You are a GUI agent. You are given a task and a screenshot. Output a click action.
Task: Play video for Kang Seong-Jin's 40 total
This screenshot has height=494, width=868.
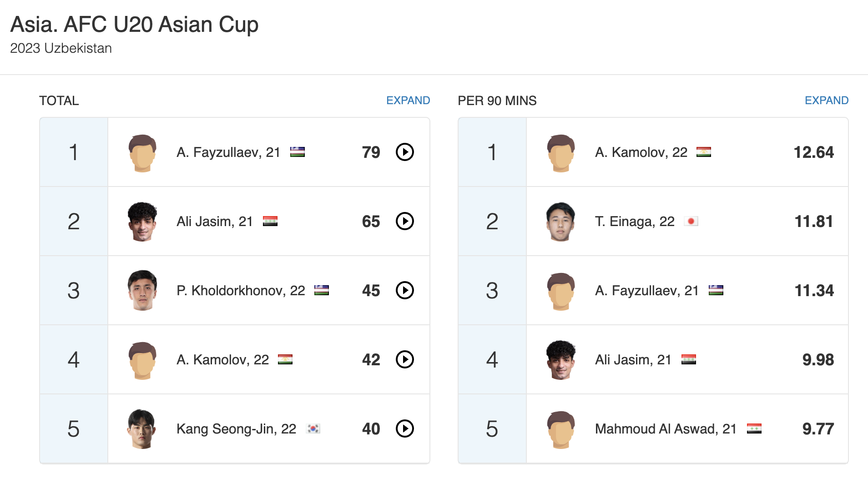click(x=404, y=428)
